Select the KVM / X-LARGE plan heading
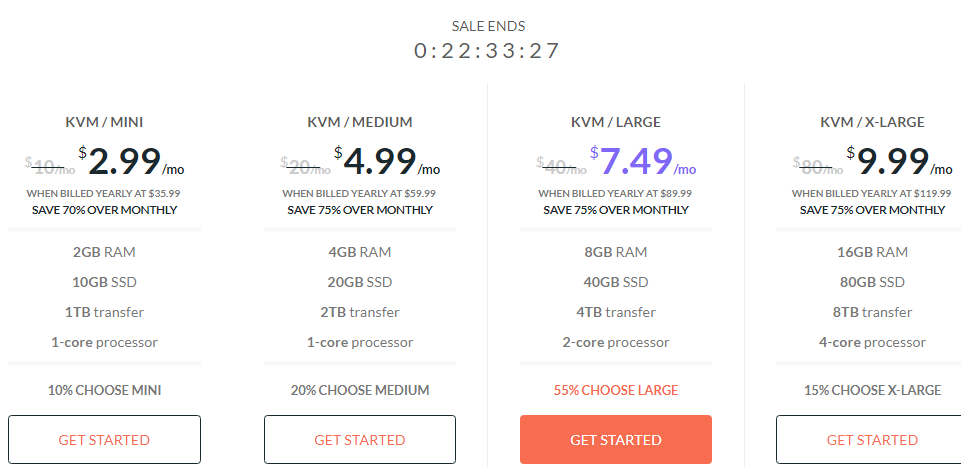Screen dimensions: 961x467 coord(872,122)
